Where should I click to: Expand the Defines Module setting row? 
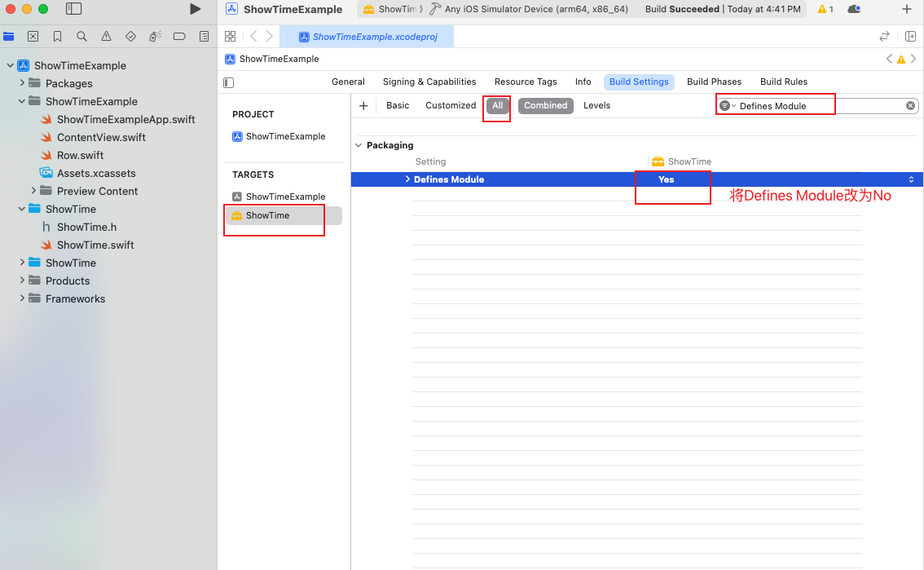[x=407, y=179]
